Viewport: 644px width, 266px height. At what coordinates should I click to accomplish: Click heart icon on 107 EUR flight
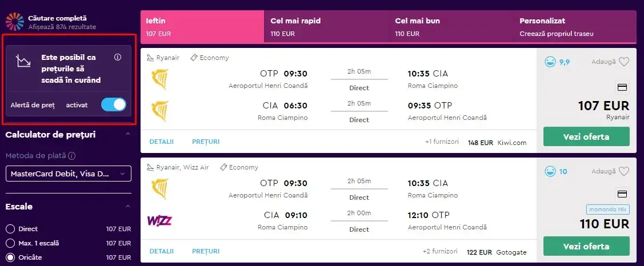(x=624, y=62)
